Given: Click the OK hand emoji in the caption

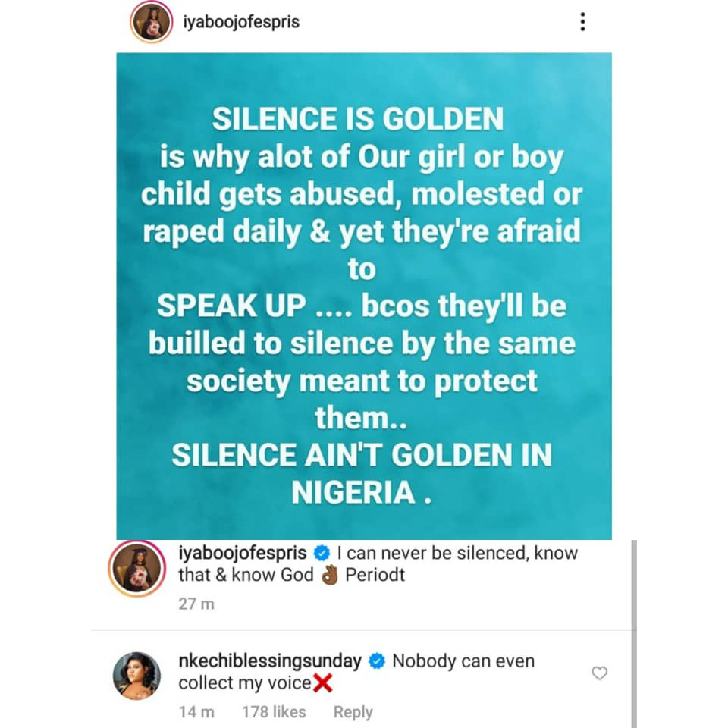Looking at the screenshot, I should pyautogui.click(x=330, y=576).
